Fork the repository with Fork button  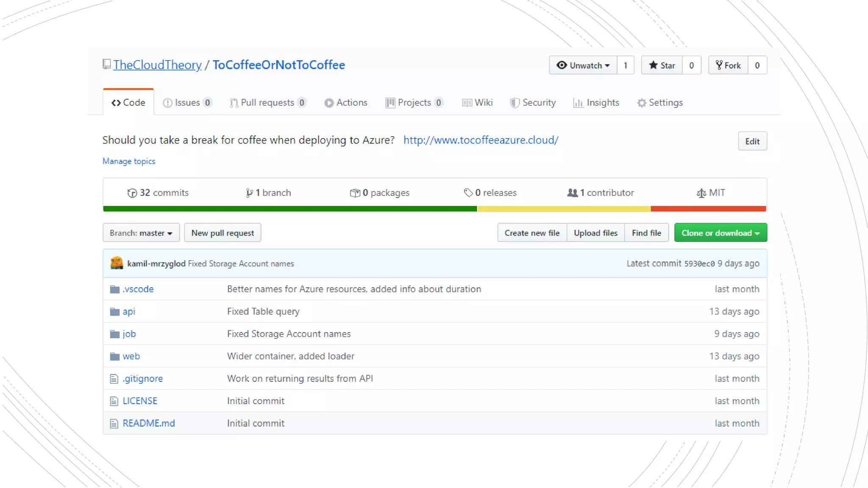[x=728, y=65]
